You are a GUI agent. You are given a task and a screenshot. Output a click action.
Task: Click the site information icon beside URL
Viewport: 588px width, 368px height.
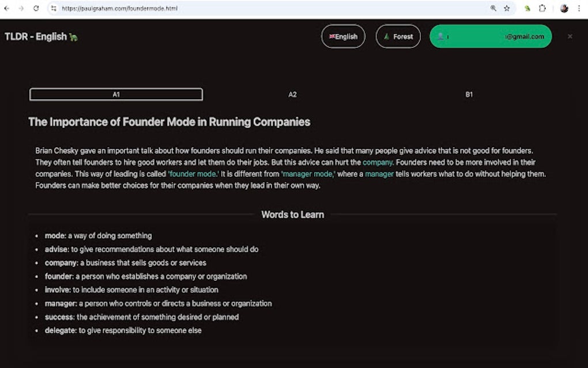point(54,9)
